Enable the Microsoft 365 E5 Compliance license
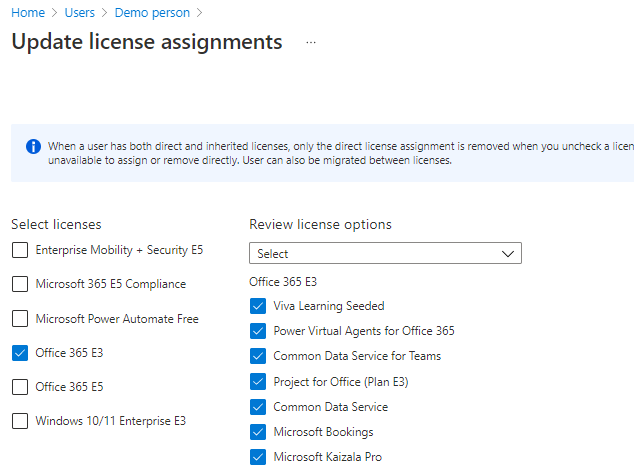Viewport: 634px width, 467px height. [20, 284]
